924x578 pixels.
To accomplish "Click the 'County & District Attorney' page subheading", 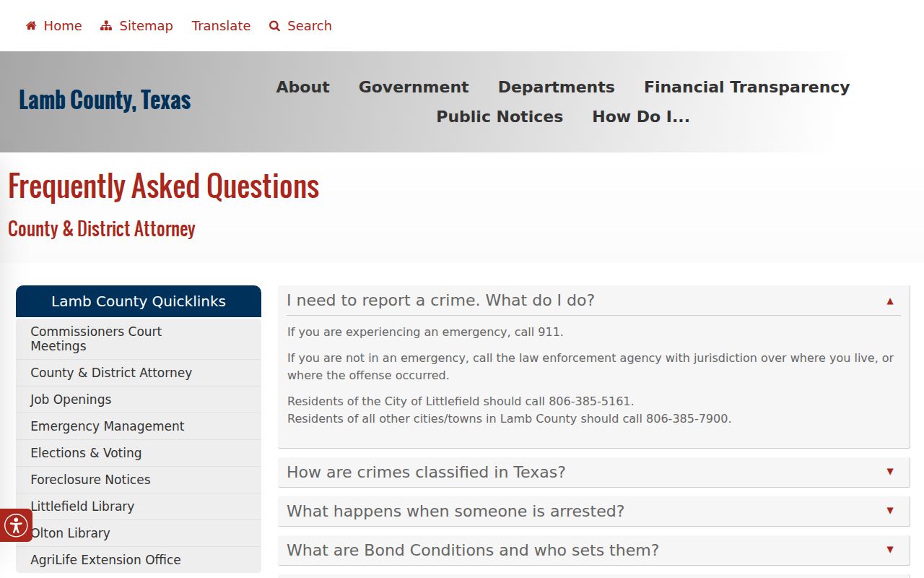I will (102, 229).
